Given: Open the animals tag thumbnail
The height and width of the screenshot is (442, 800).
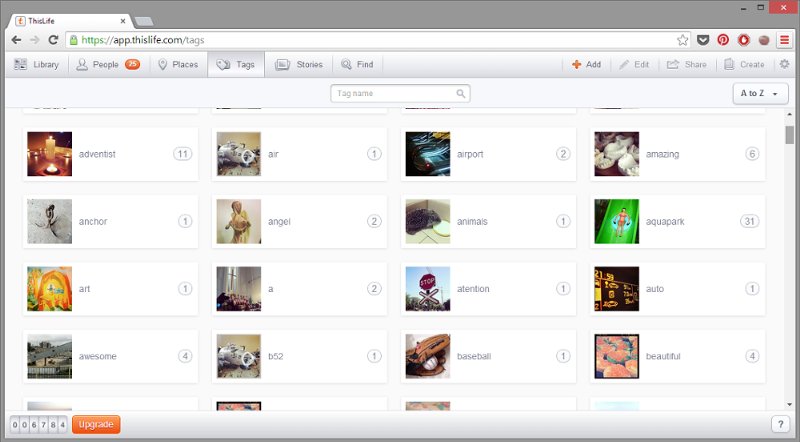Looking at the screenshot, I should (428, 222).
